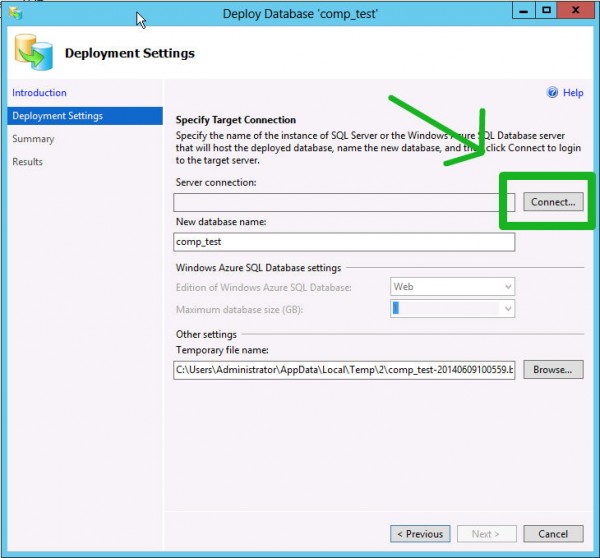Click the Windows Azure SQL Database settings label
The image size is (600, 558).
(258, 268)
